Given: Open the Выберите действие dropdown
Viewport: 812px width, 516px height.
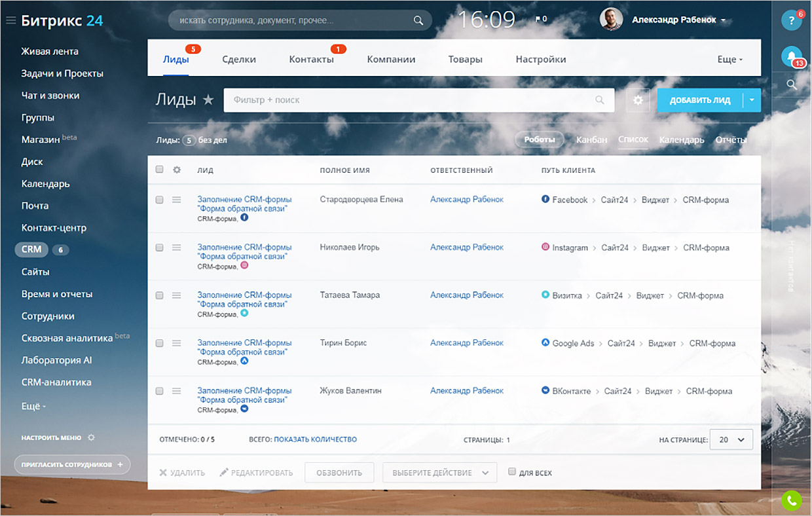Looking at the screenshot, I should (439, 473).
